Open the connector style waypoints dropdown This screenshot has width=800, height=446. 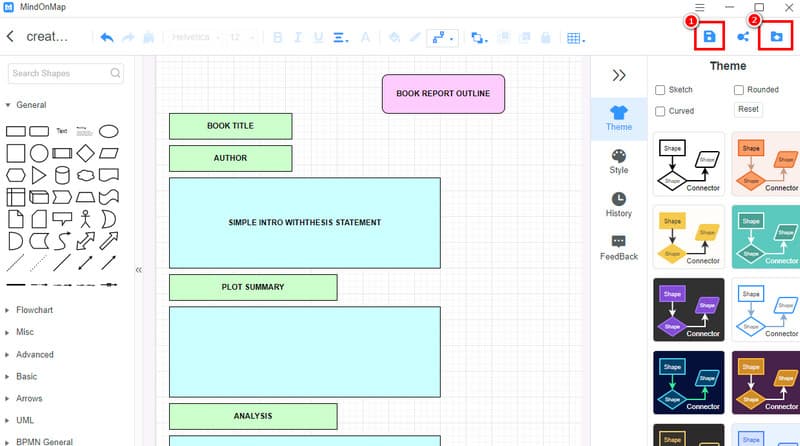pos(441,38)
